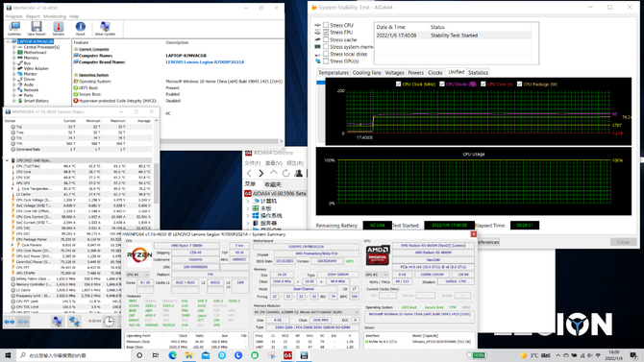The image size is (644, 362).
Task: Click the refresh icon in AIDA64 Extreme
Action: pyautogui.click(x=285, y=173)
